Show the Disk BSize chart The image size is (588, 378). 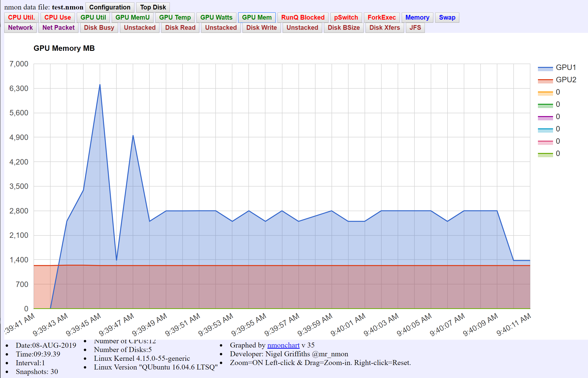344,27
